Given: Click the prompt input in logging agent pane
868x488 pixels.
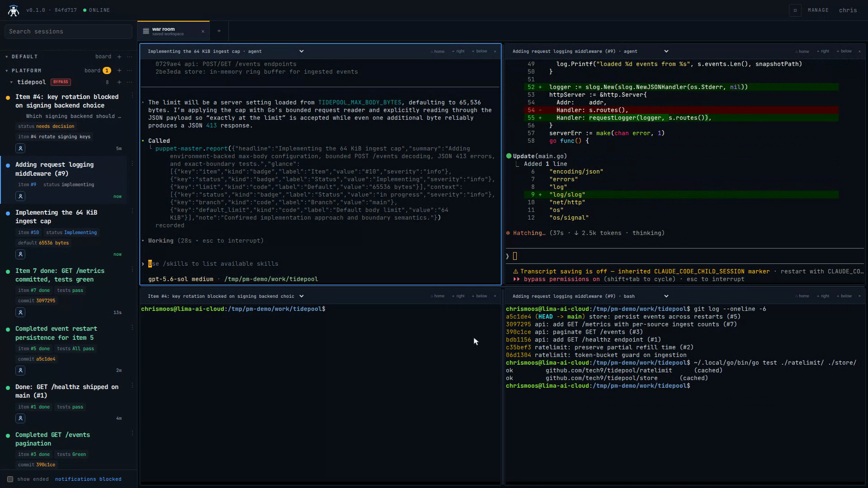Looking at the screenshot, I should pyautogui.click(x=684, y=256).
